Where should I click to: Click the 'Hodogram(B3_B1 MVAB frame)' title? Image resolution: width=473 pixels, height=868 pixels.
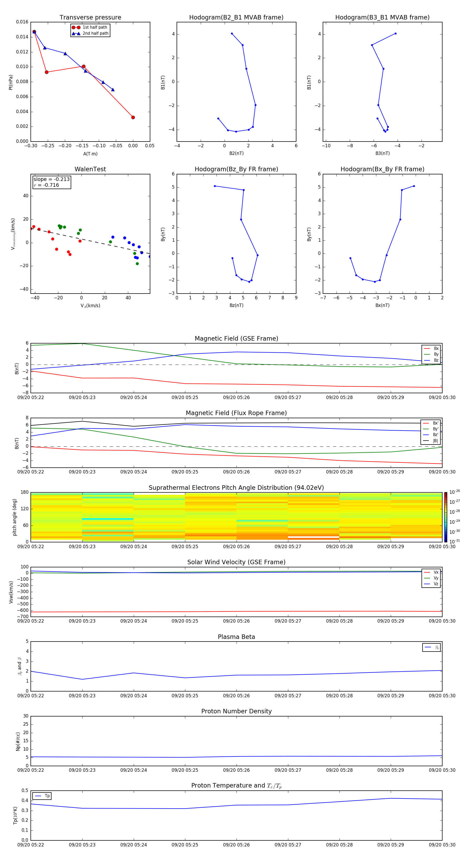(x=382, y=18)
